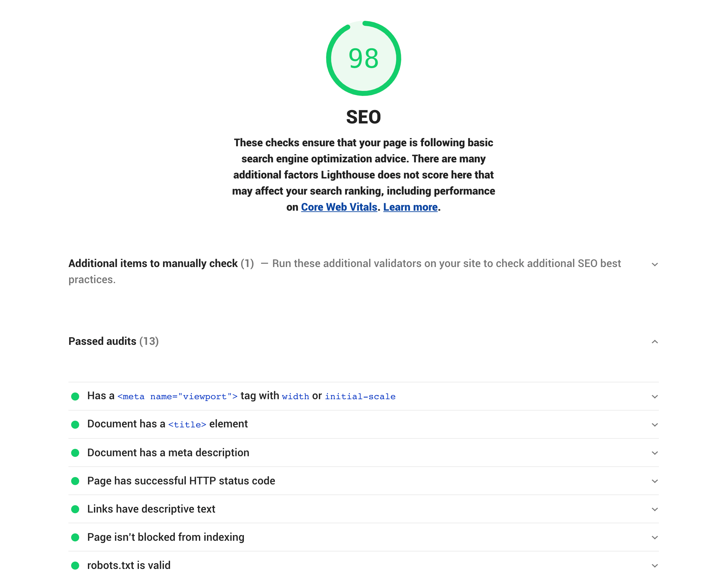The image size is (728, 579).
Task: Collapse the Passed audits section
Action: (x=655, y=341)
